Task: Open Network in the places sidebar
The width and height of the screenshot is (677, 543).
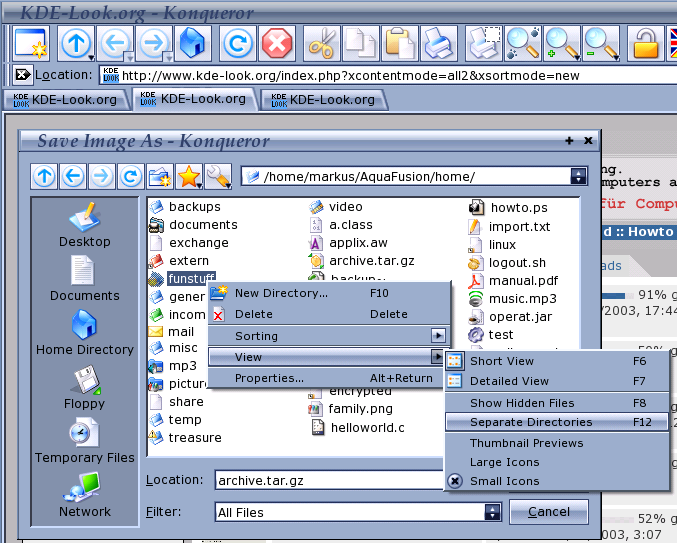Action: click(x=85, y=495)
